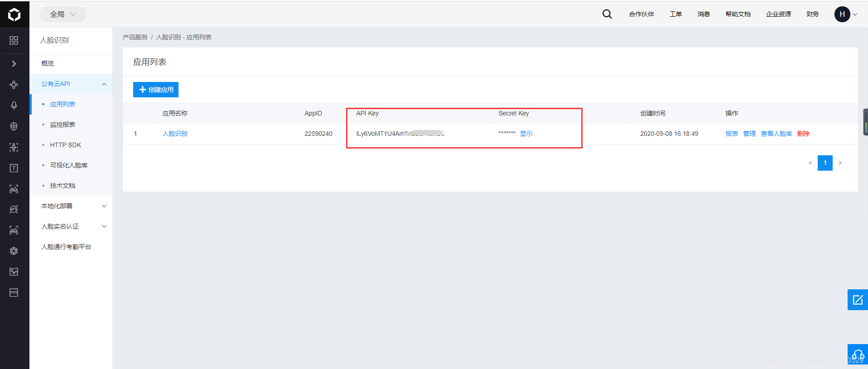Open 查看人脸库 for the app

coord(776,134)
